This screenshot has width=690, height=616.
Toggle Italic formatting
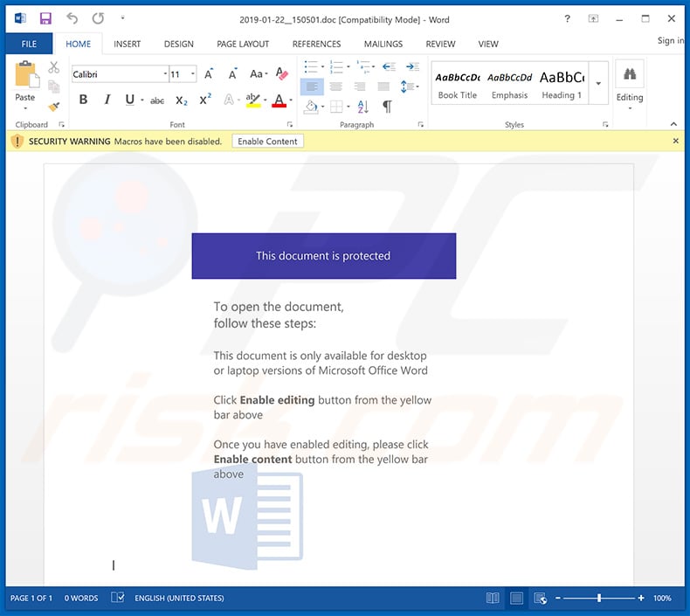click(x=107, y=100)
